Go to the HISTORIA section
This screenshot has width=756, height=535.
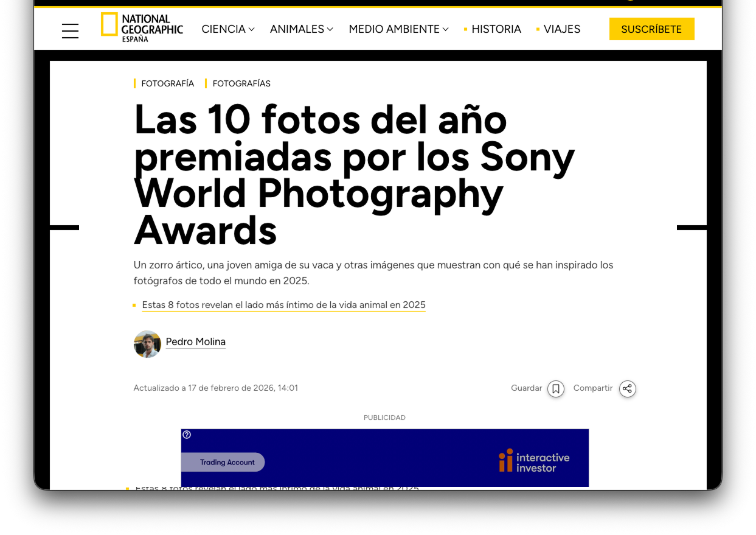[496, 29]
